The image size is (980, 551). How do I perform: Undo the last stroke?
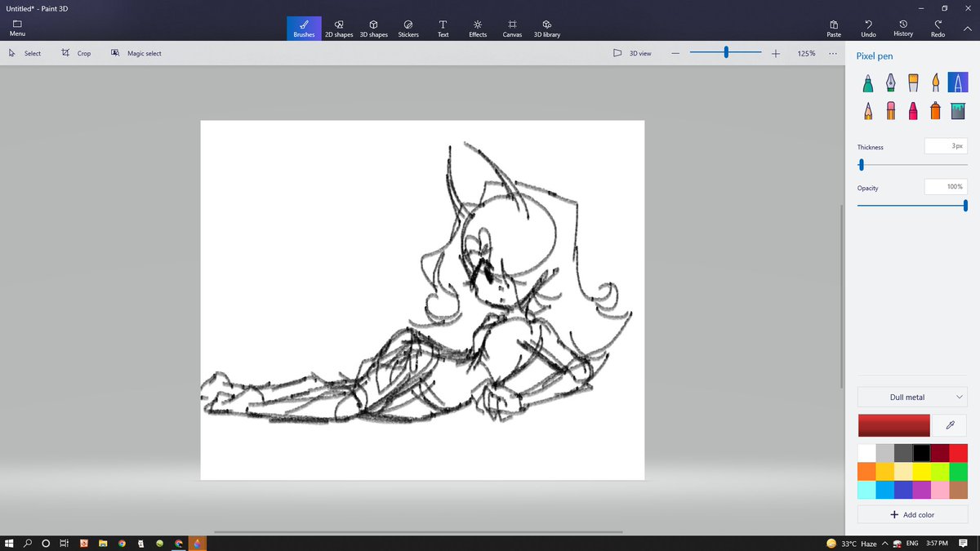(868, 29)
